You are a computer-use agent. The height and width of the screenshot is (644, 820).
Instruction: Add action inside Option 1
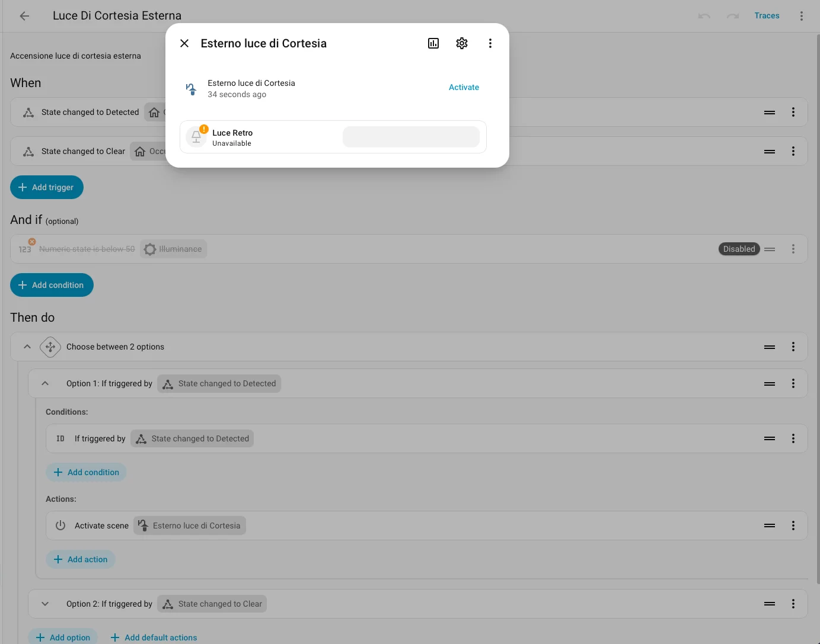point(81,559)
